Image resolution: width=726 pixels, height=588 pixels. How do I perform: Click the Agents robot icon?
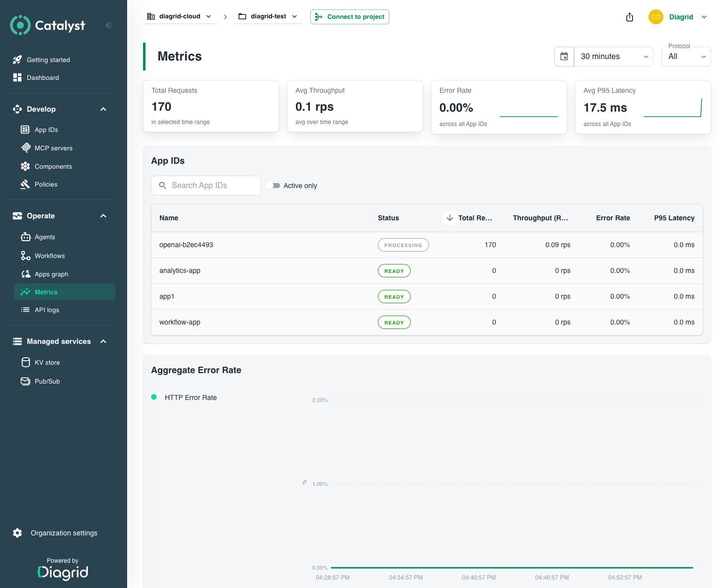(25, 237)
